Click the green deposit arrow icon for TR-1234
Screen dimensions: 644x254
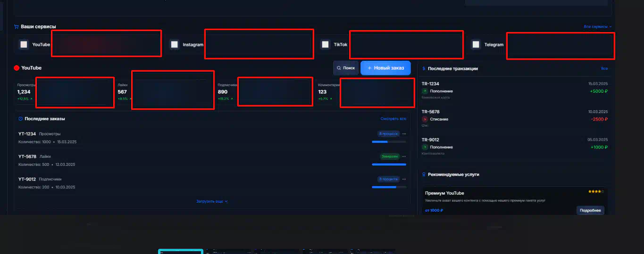coord(425,91)
